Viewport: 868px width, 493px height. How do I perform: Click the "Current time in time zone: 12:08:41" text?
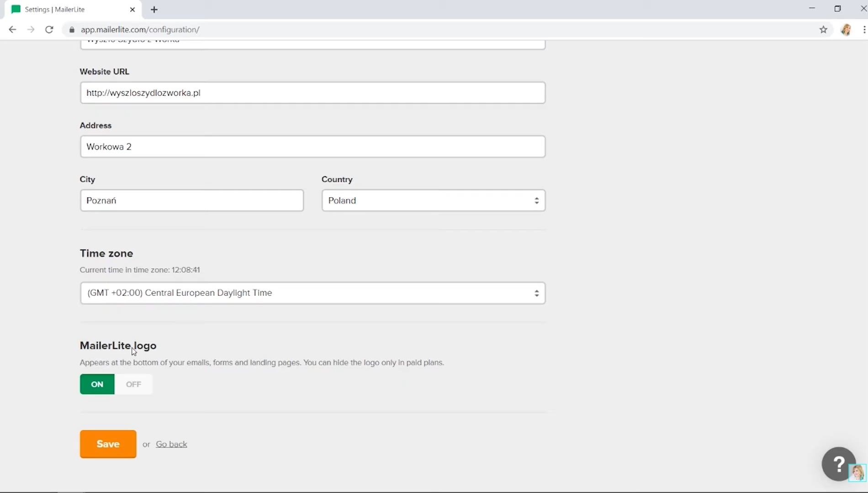[140, 270]
